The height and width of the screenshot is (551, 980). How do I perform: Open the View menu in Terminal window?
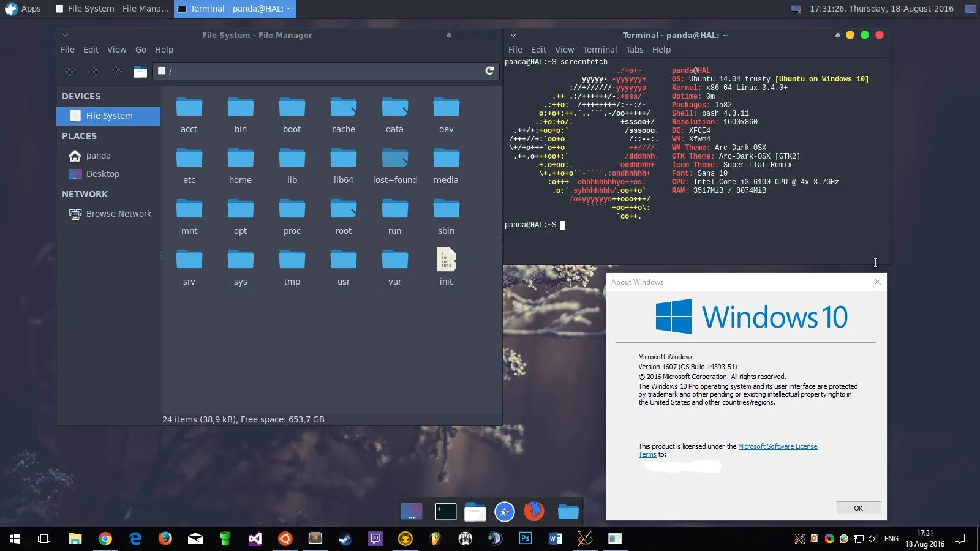tap(564, 50)
